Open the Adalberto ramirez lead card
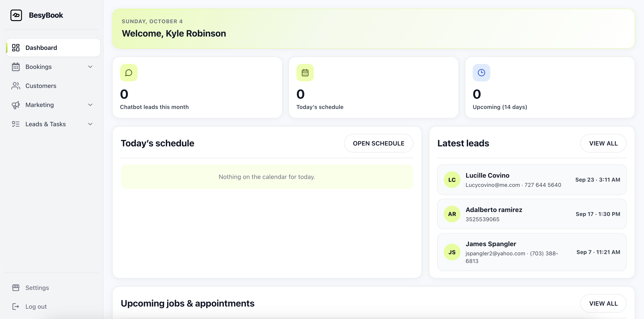 532,214
